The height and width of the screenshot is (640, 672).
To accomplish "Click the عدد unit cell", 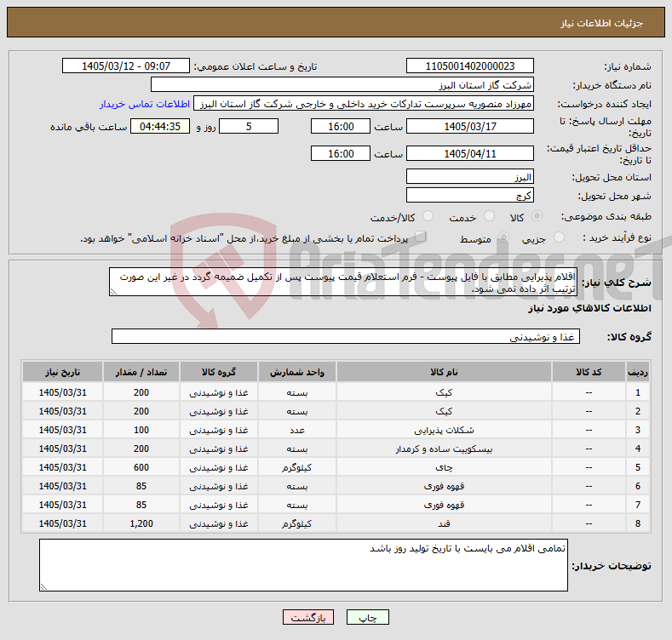I will [297, 430].
